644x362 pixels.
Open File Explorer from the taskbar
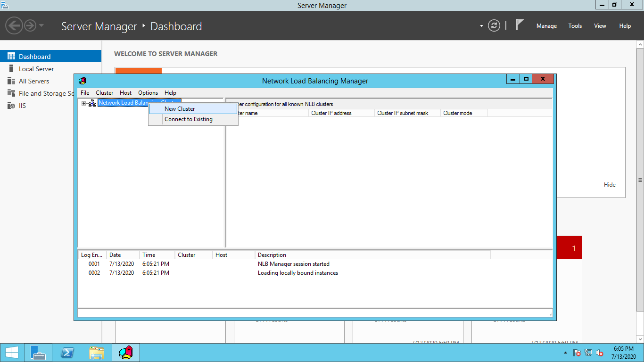[x=97, y=353]
